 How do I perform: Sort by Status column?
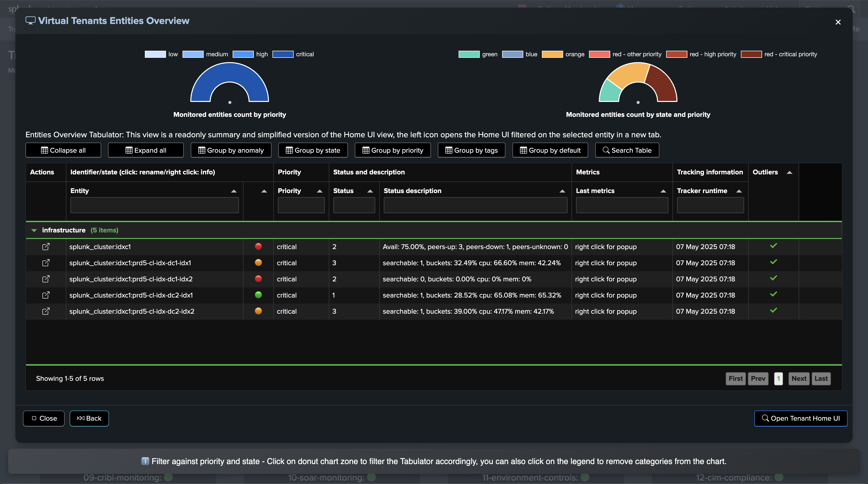click(x=370, y=191)
